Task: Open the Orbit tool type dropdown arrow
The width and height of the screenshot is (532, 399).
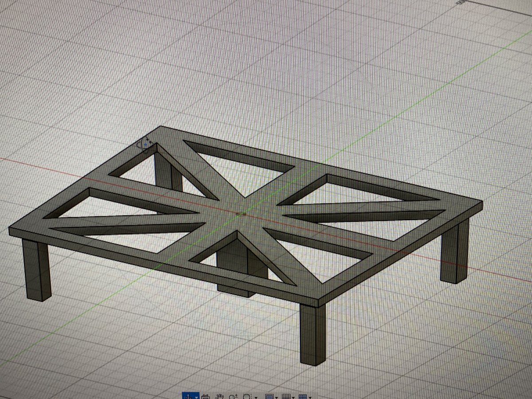Action: coord(196,397)
